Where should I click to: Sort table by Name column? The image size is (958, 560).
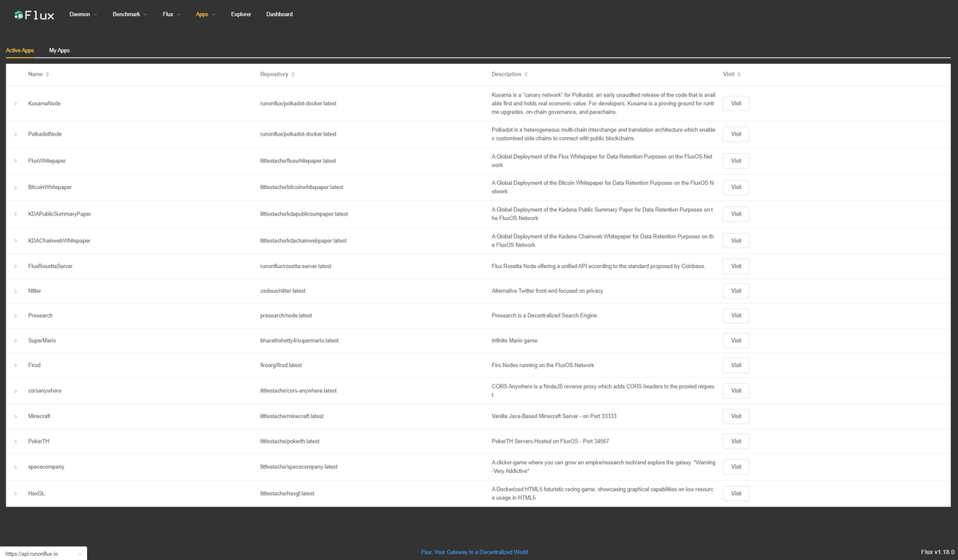click(x=47, y=74)
